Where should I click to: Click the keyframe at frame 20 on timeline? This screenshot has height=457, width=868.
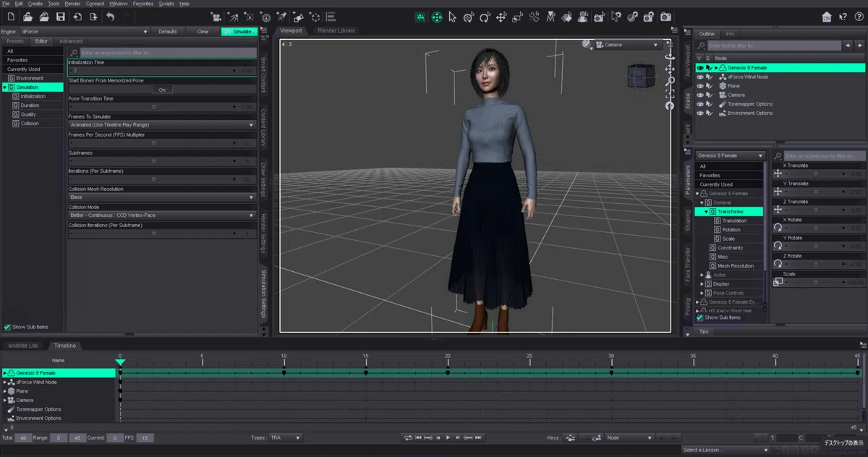(x=448, y=372)
